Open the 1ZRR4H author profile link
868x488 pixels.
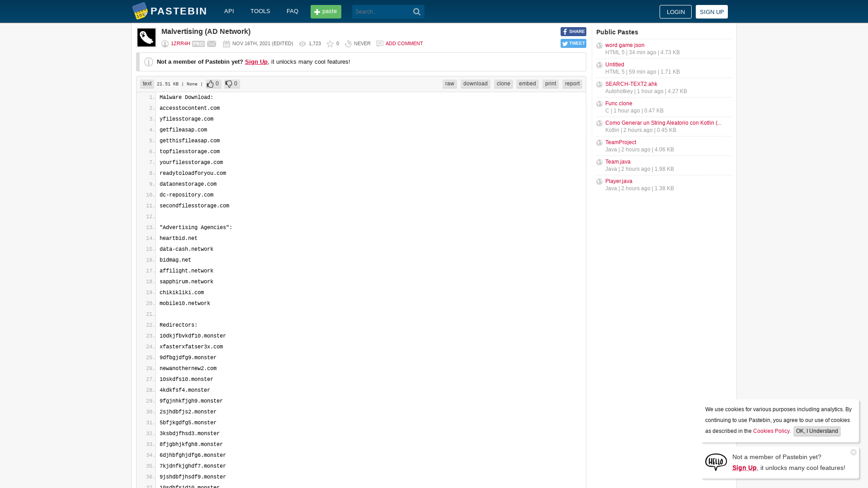pyautogui.click(x=180, y=44)
